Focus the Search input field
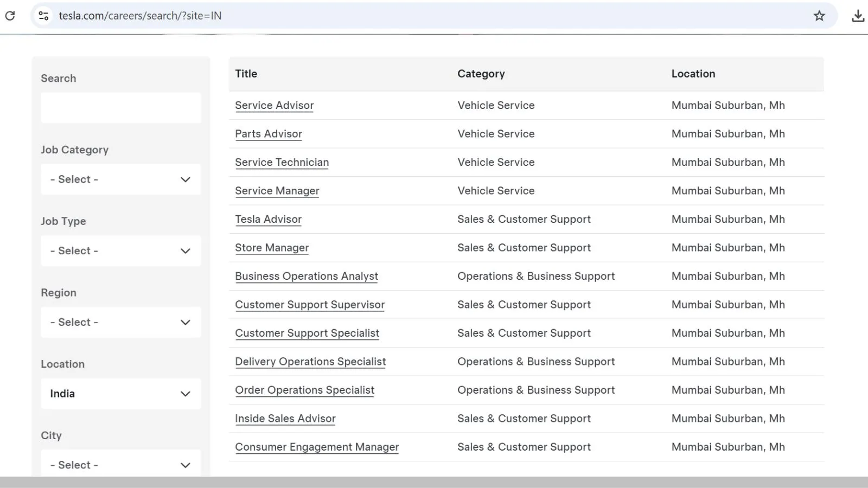Image resolution: width=868 pixels, height=488 pixels. 121,107
